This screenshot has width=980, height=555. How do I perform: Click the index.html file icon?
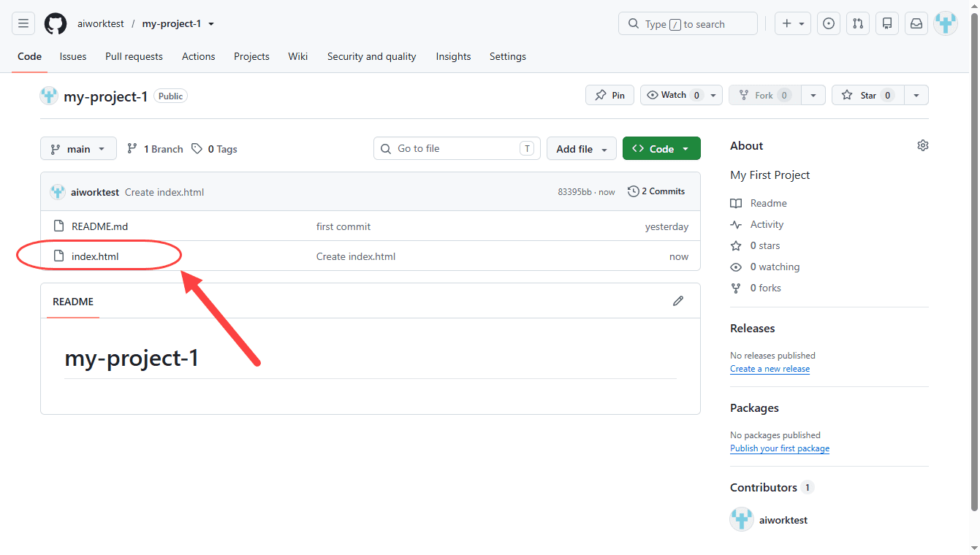[59, 256]
